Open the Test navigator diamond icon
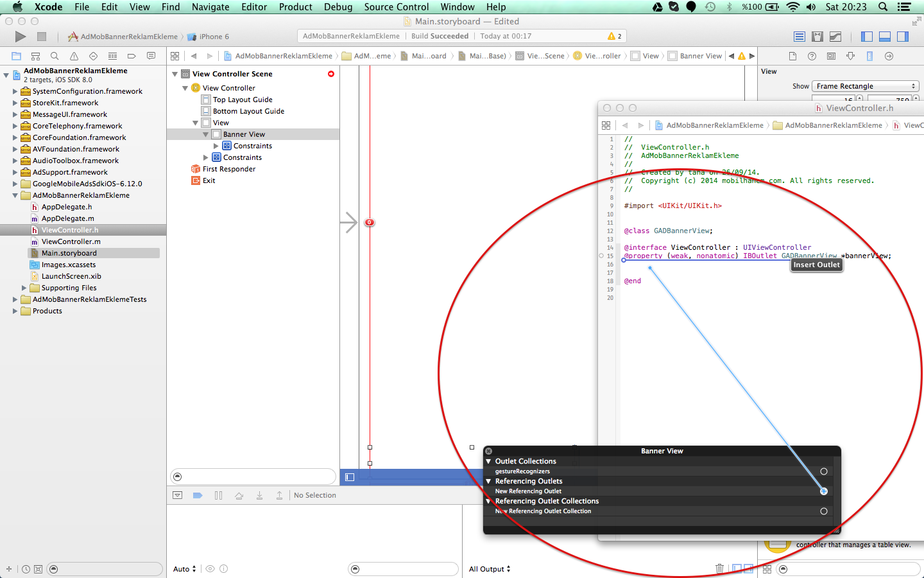This screenshot has width=924, height=578. tap(93, 56)
